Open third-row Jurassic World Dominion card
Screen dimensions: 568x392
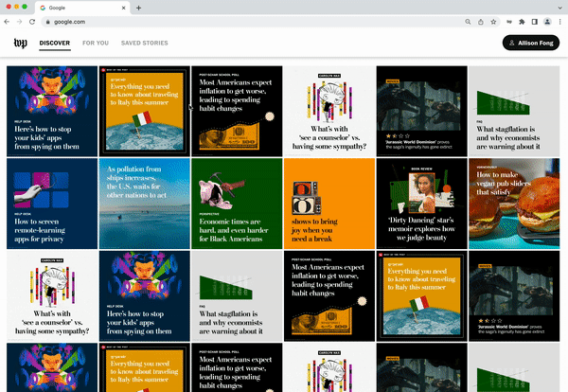(x=514, y=296)
